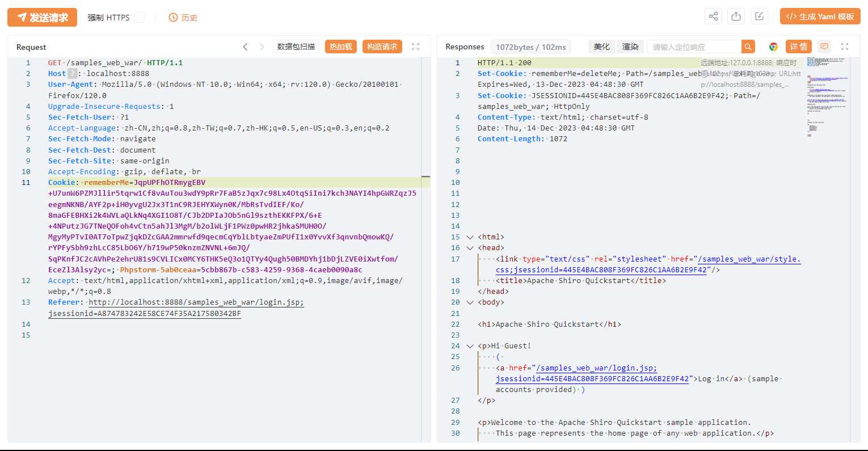
Task: Click the Accept-Encoding header in request
Action: 82,172
